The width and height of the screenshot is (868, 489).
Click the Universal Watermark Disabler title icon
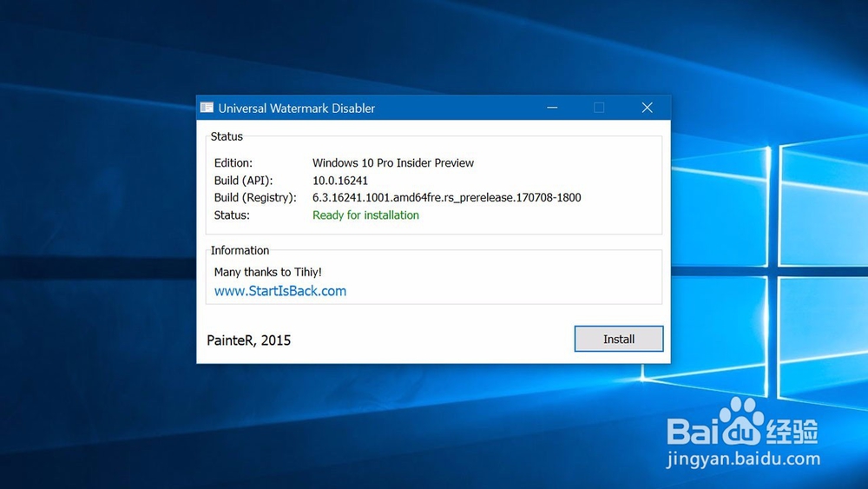pos(207,108)
